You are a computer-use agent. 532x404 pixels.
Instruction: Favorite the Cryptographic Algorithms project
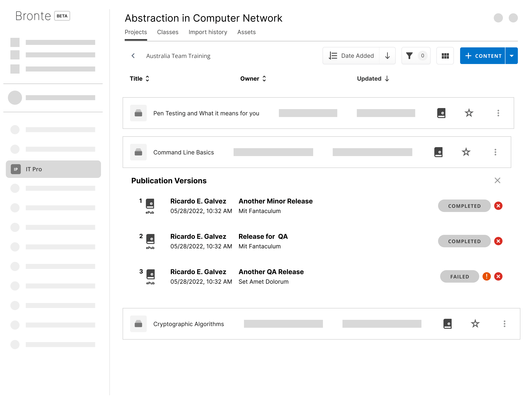click(475, 324)
